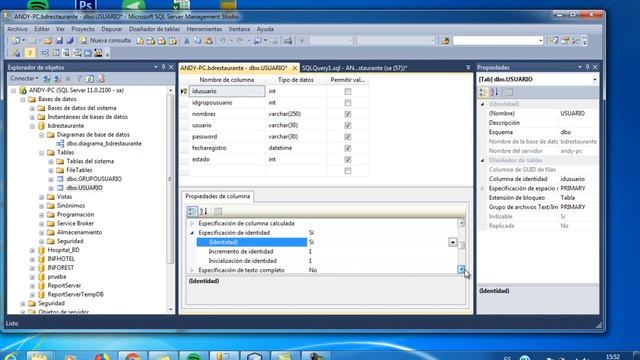Uncheck allow nulls for fecharegistro column
This screenshot has width=640, height=360.
click(x=347, y=148)
